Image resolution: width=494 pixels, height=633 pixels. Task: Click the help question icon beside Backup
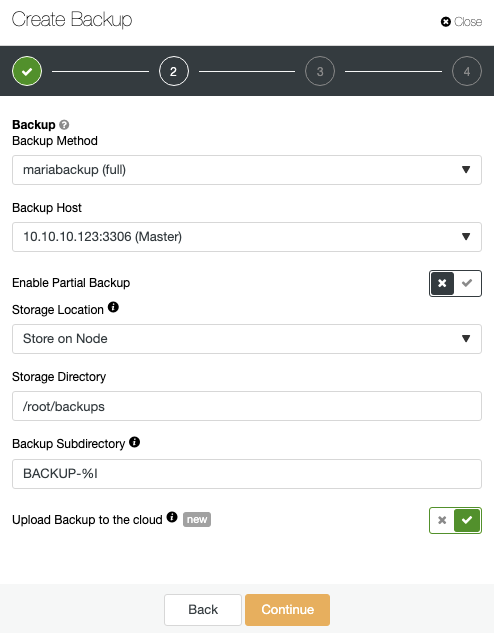point(64,125)
